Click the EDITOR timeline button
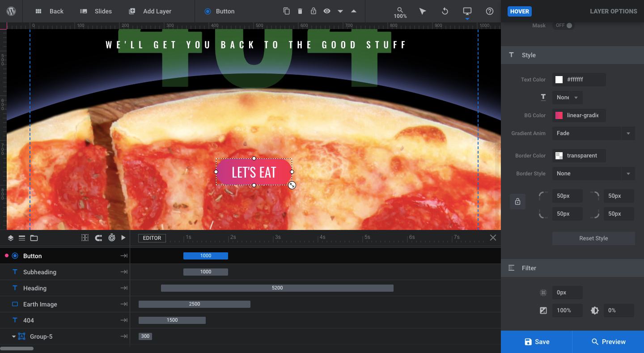The image size is (644, 353). pyautogui.click(x=152, y=238)
